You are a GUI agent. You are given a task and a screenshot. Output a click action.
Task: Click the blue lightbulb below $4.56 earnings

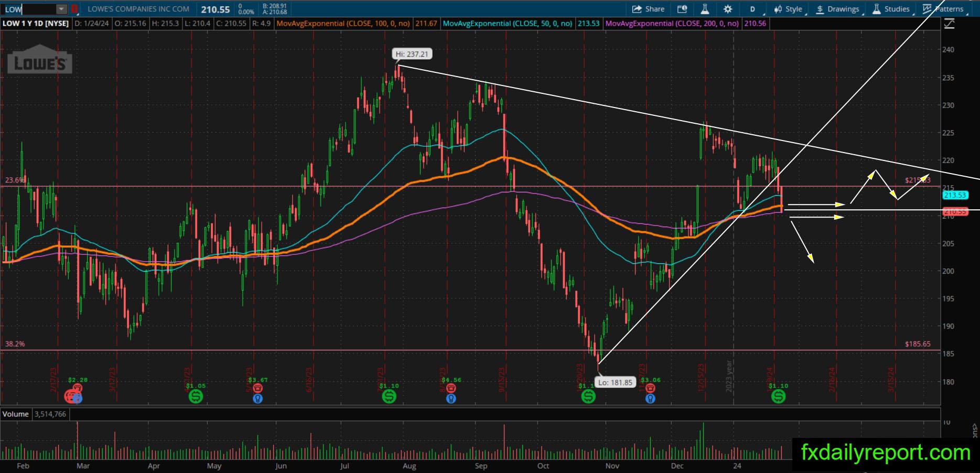[451, 399]
